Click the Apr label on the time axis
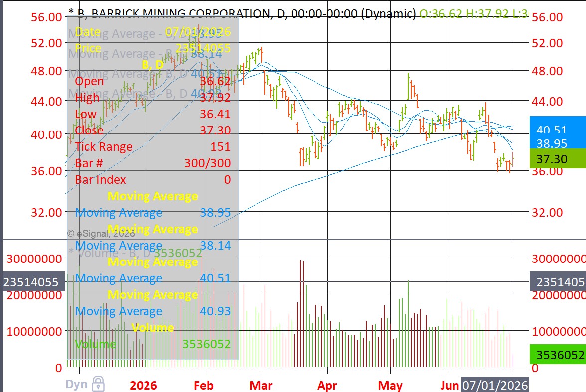This screenshot has height=392, width=586. 327,385
